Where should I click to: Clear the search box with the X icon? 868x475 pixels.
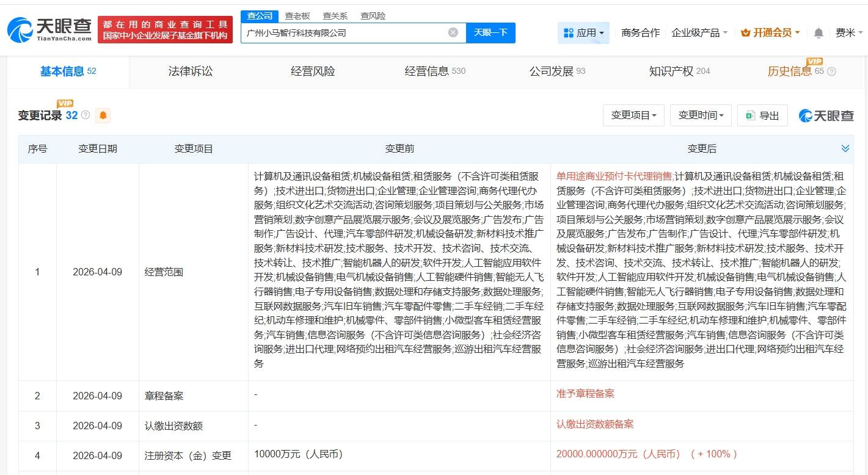coord(452,33)
